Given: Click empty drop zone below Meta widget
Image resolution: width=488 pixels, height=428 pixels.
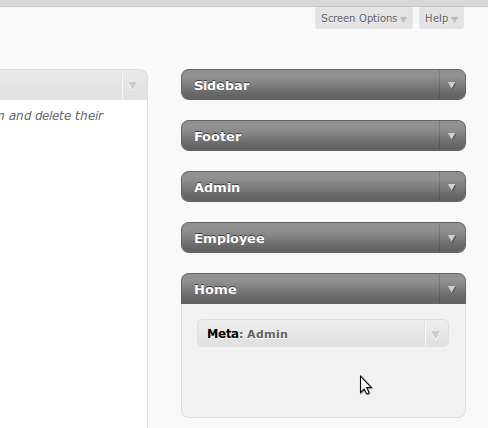Looking at the screenshot, I should [x=323, y=382].
